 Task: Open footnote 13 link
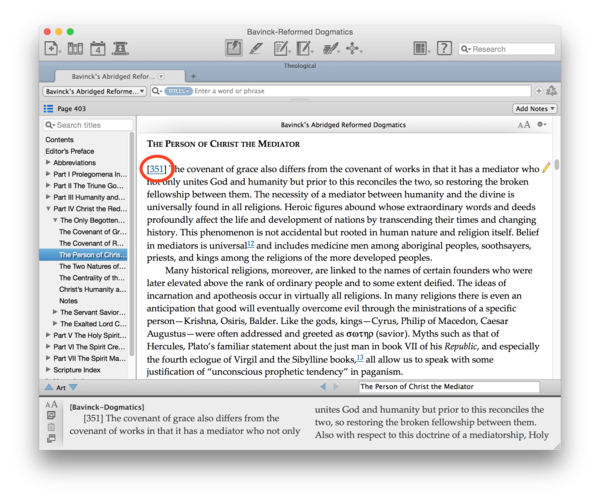360,358
